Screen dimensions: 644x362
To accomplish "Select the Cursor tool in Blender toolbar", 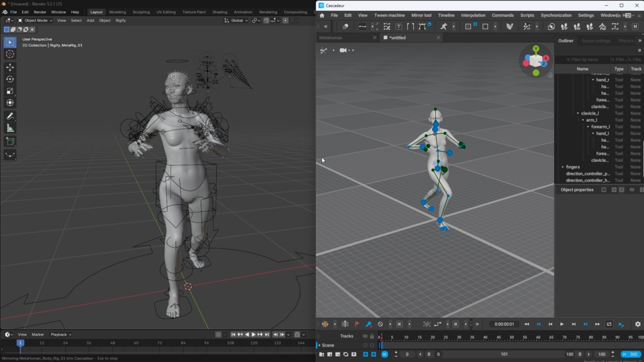I will click(10, 54).
